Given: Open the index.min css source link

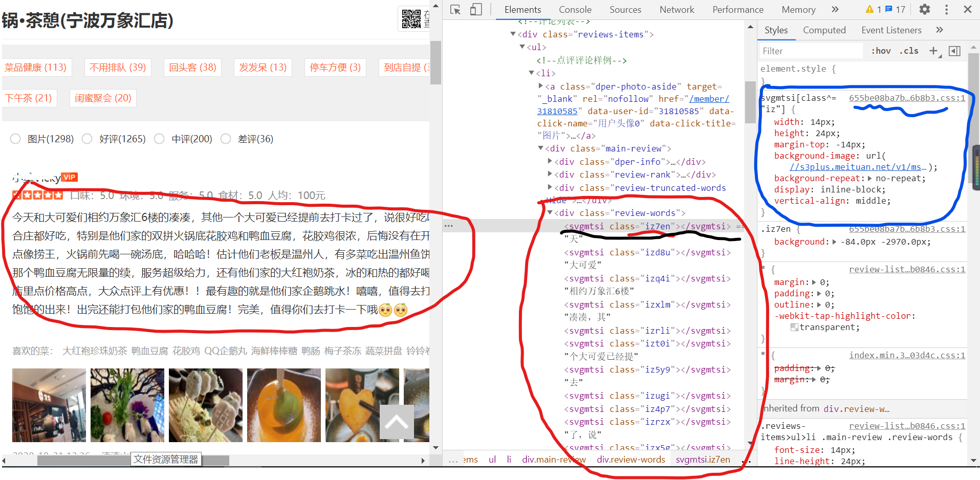Looking at the screenshot, I should (907, 355).
